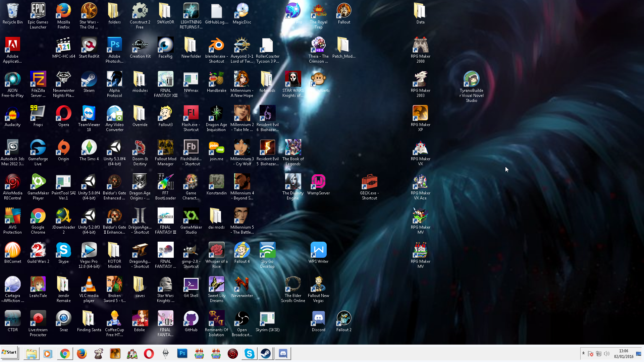Select The Royal Trap icon
The image size is (644, 362).
pos(318,16)
